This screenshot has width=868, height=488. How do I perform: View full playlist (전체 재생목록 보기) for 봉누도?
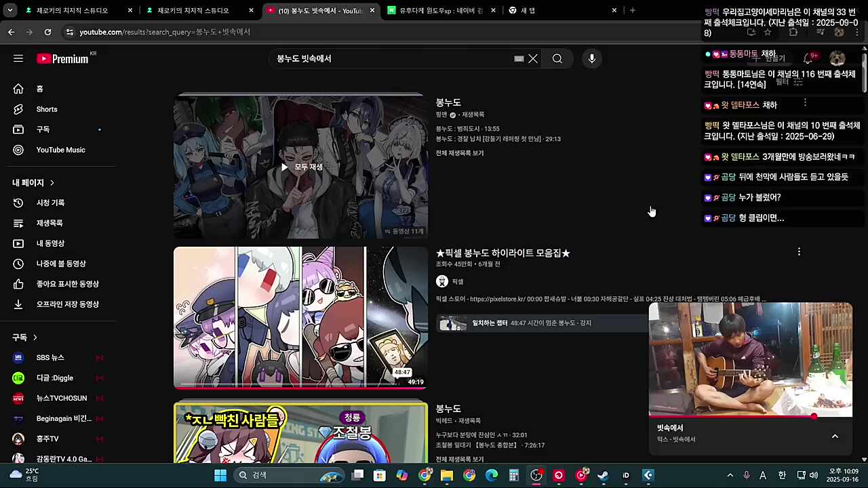coord(460,153)
